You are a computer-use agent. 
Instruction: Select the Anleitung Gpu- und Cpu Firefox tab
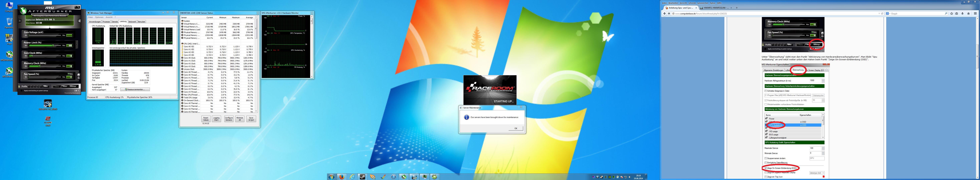(x=681, y=8)
